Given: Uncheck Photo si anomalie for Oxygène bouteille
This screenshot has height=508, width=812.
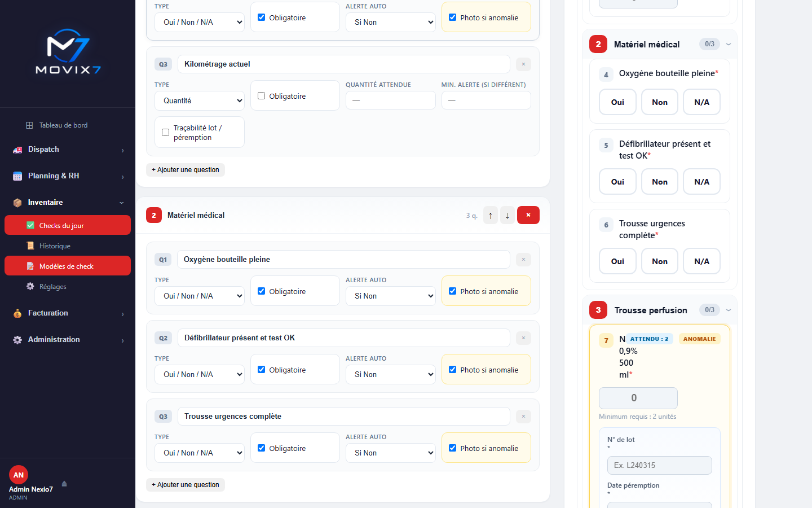Looking at the screenshot, I should point(453,291).
